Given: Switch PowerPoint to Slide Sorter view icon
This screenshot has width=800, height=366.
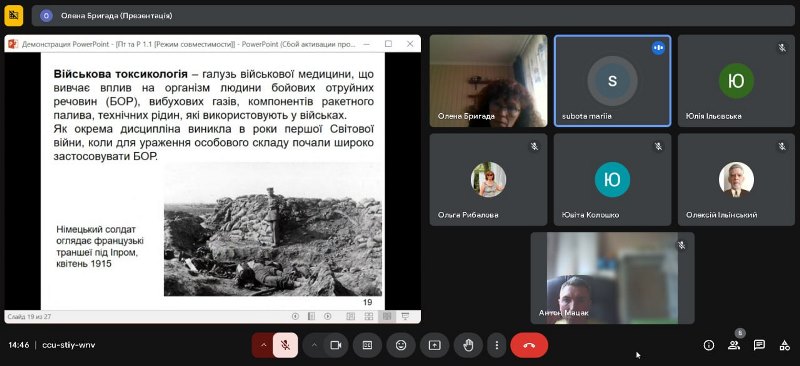Looking at the screenshot, I should 369,316.
